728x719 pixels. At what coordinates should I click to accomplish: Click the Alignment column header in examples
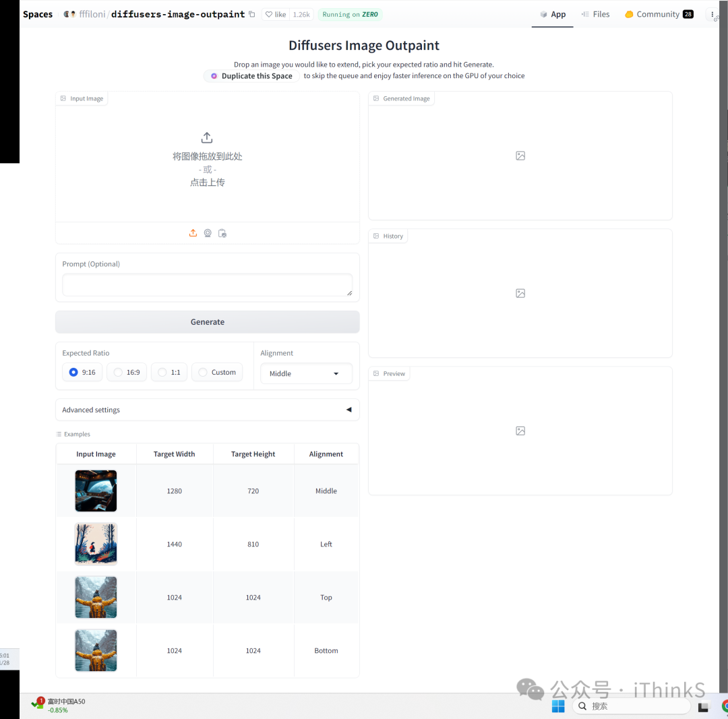326,454
